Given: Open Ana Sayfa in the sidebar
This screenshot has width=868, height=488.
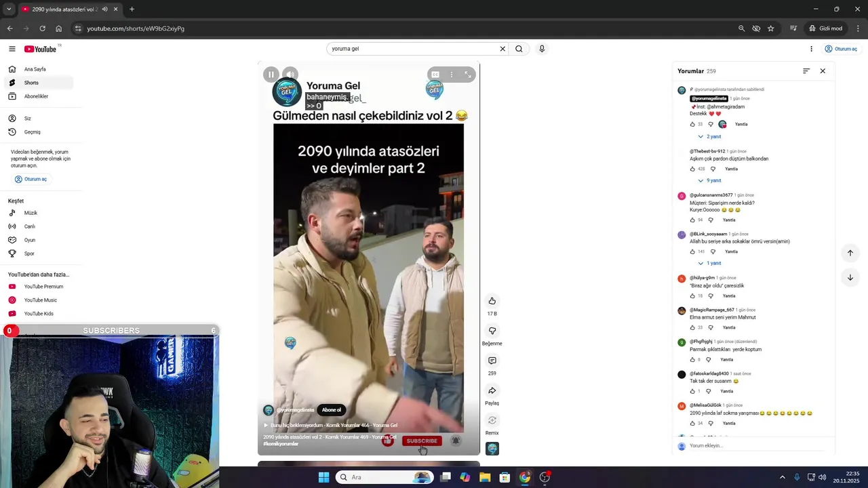Looking at the screenshot, I should (39, 69).
